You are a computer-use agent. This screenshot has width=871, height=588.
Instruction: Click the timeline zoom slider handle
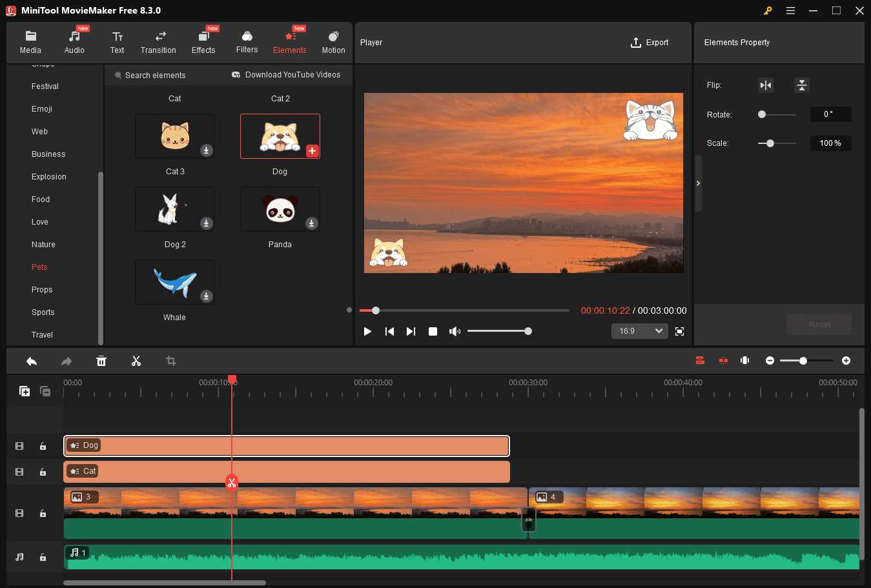[x=803, y=361]
